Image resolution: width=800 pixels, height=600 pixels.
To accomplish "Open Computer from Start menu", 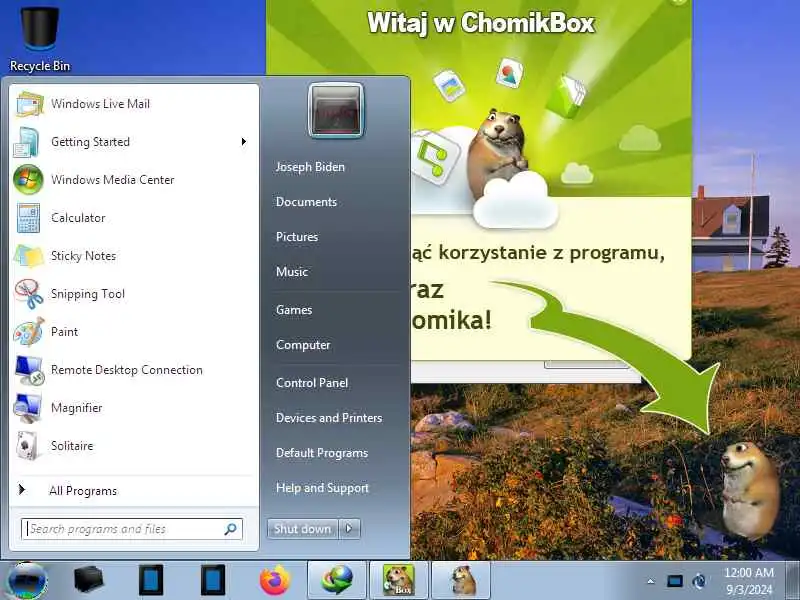I will [303, 345].
